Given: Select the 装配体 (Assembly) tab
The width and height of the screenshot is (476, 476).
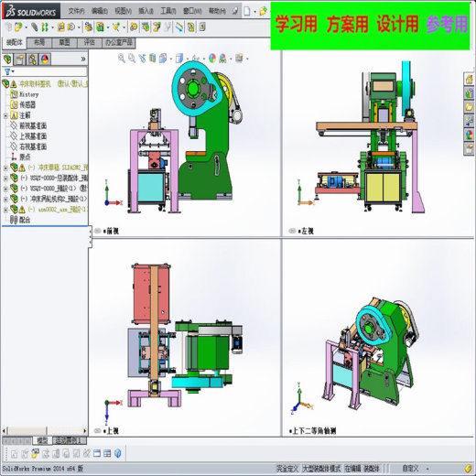Looking at the screenshot, I should [x=15, y=42].
